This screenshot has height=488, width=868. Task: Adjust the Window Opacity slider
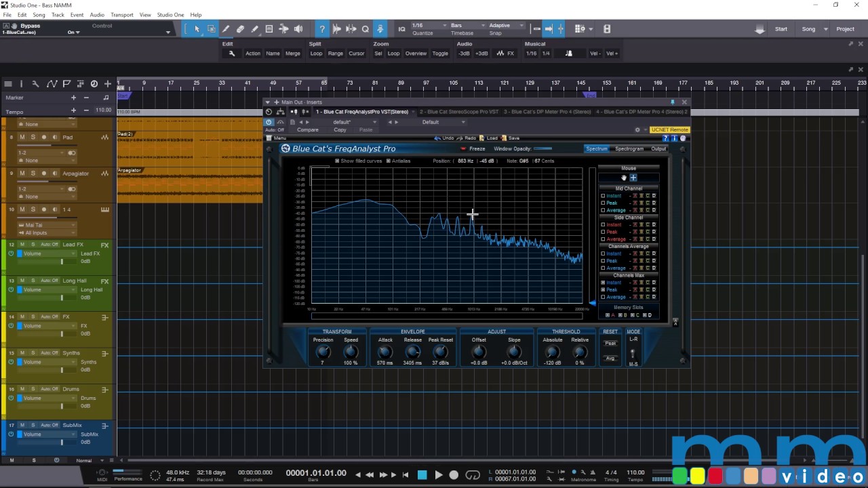coord(542,149)
